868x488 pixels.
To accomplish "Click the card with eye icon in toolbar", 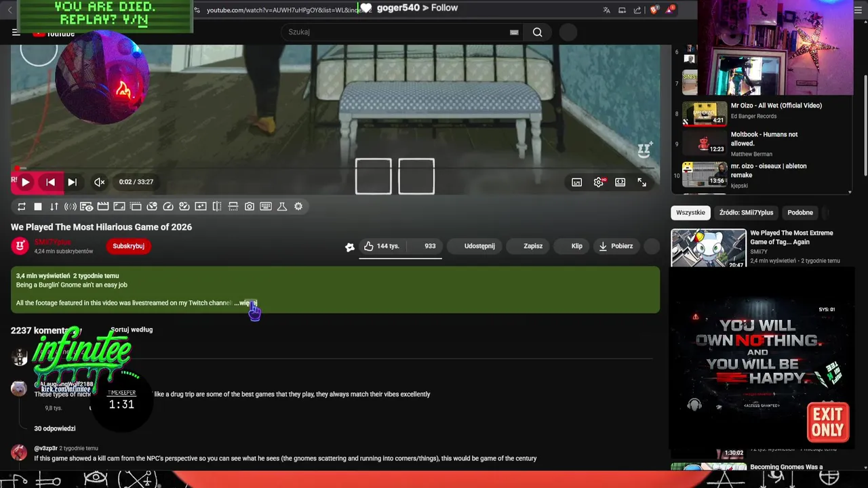I will click(86, 206).
